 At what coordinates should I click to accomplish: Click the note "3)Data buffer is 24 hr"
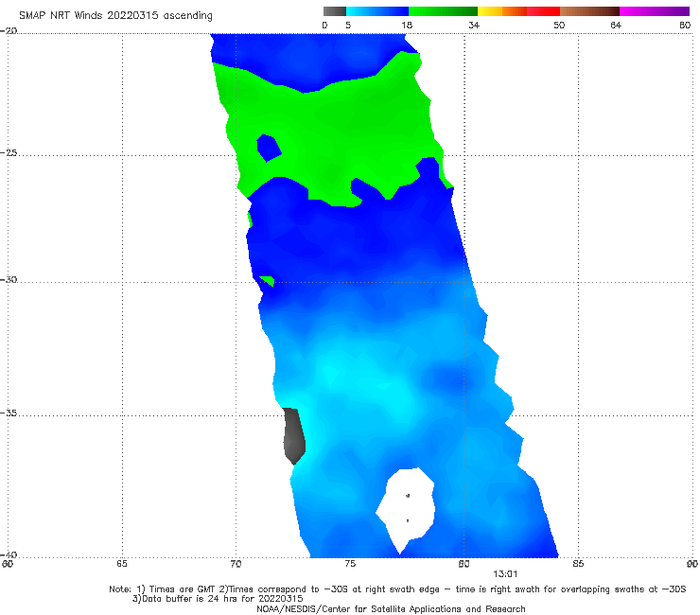point(218,599)
